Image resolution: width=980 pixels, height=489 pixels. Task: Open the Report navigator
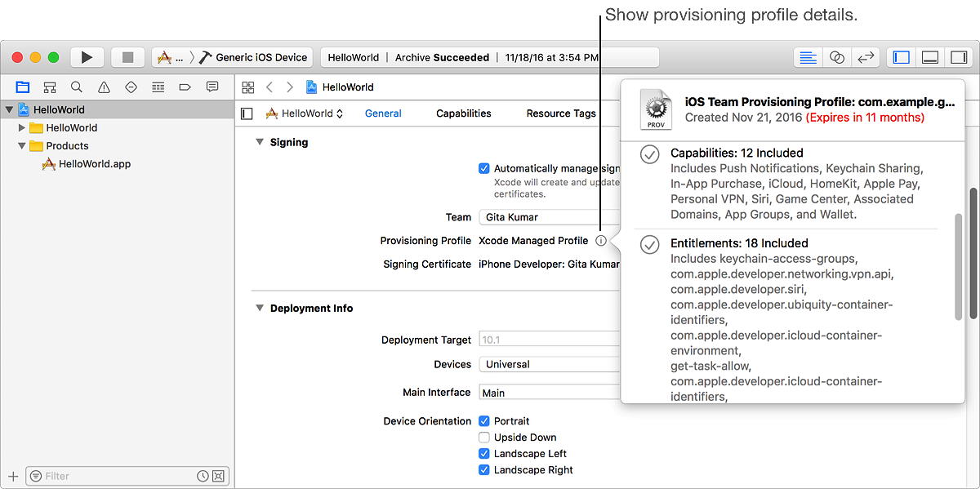coord(212,87)
